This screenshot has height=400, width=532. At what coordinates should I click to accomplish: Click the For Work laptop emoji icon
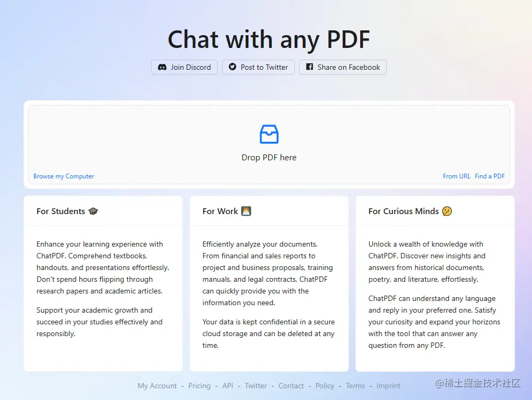click(x=246, y=211)
